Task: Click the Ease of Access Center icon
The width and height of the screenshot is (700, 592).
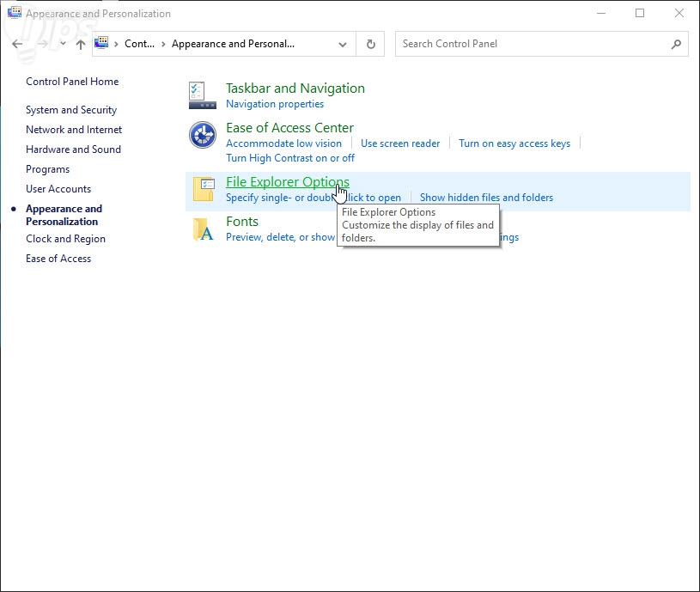Action: 202,135
